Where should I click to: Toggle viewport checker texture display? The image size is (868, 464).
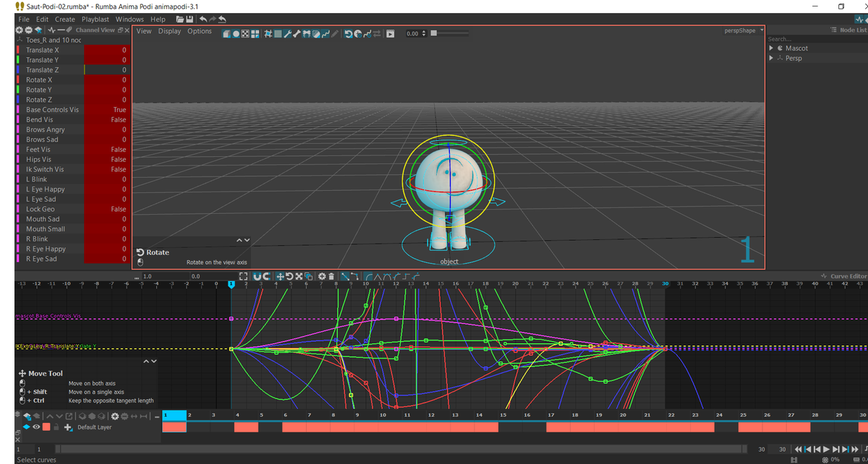coord(245,33)
